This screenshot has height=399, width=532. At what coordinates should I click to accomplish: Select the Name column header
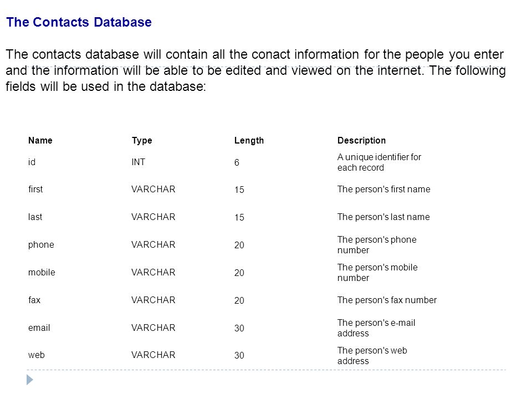(40, 140)
